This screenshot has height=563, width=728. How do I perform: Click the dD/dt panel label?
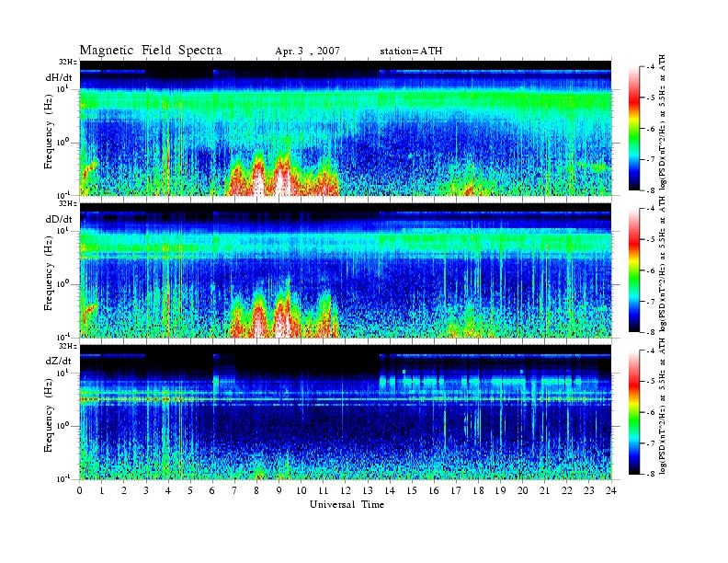click(59, 219)
